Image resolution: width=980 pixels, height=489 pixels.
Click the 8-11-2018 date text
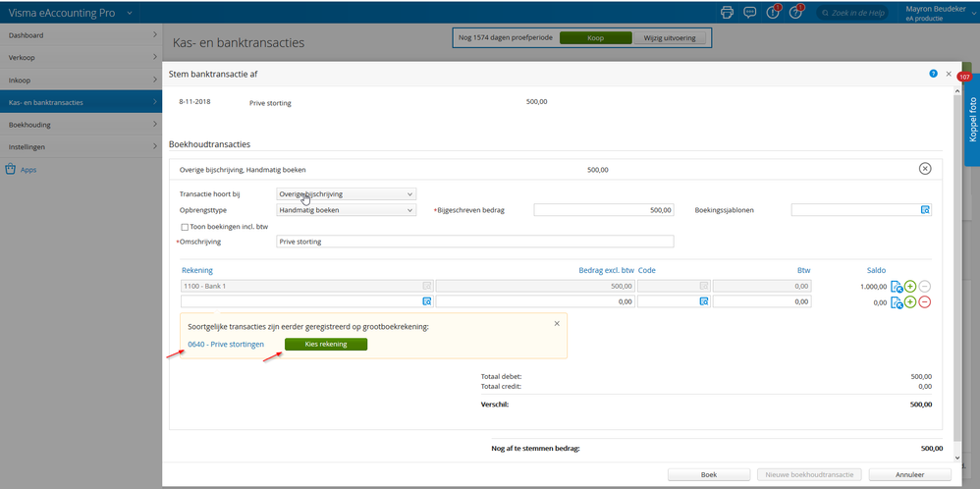194,101
